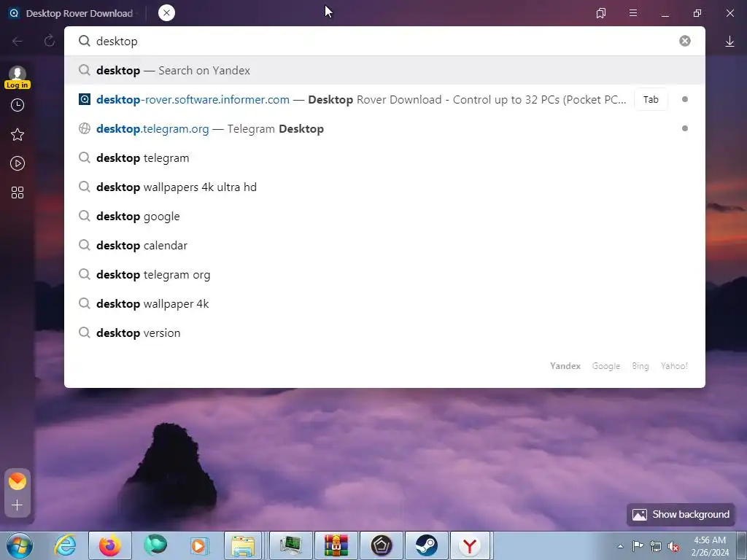Add a sidebar item with the plus icon
Viewport: 747px width, 560px height.
point(18,505)
